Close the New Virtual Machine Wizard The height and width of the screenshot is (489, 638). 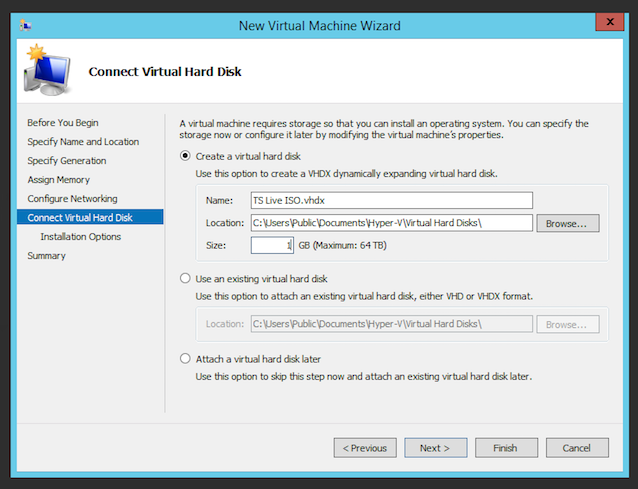tap(610, 22)
